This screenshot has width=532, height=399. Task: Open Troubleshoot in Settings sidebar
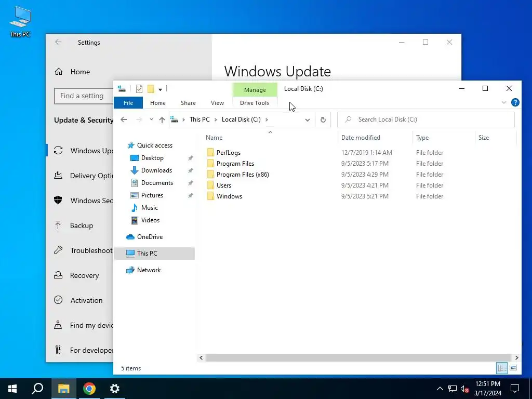click(91, 250)
